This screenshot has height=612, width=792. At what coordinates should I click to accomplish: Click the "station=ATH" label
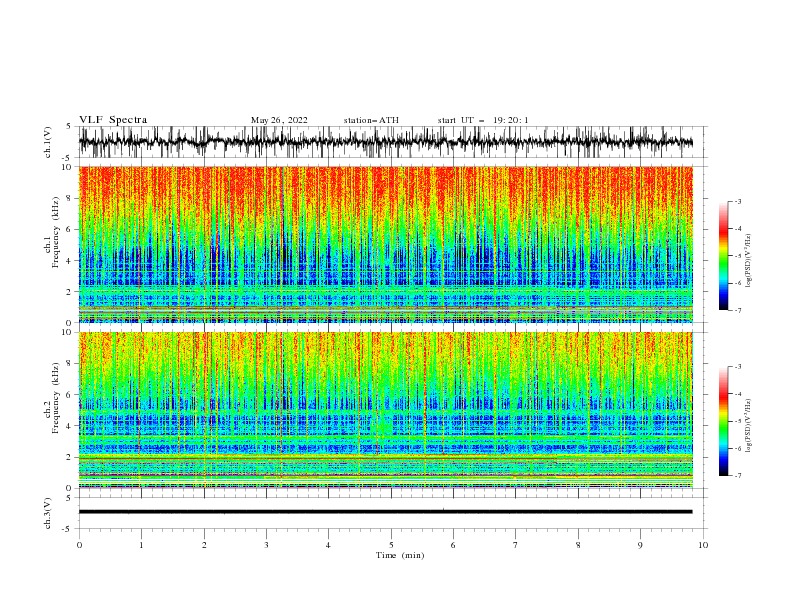pos(371,120)
